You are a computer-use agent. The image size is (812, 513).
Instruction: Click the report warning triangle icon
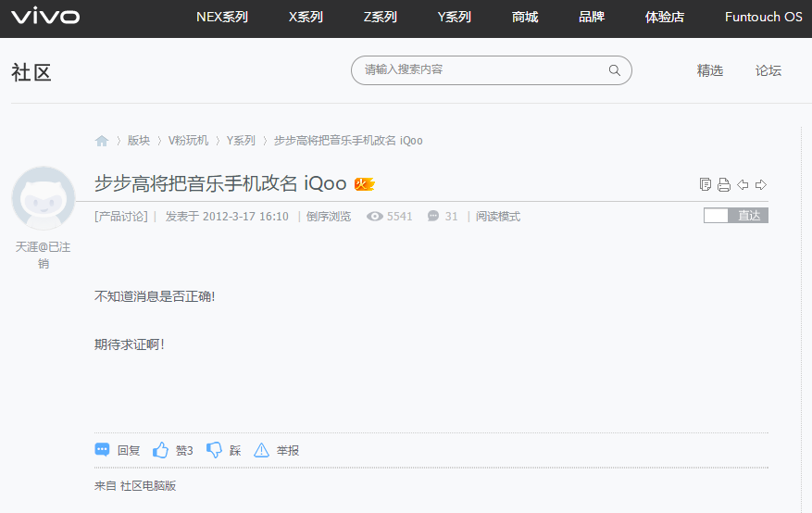[x=261, y=450]
